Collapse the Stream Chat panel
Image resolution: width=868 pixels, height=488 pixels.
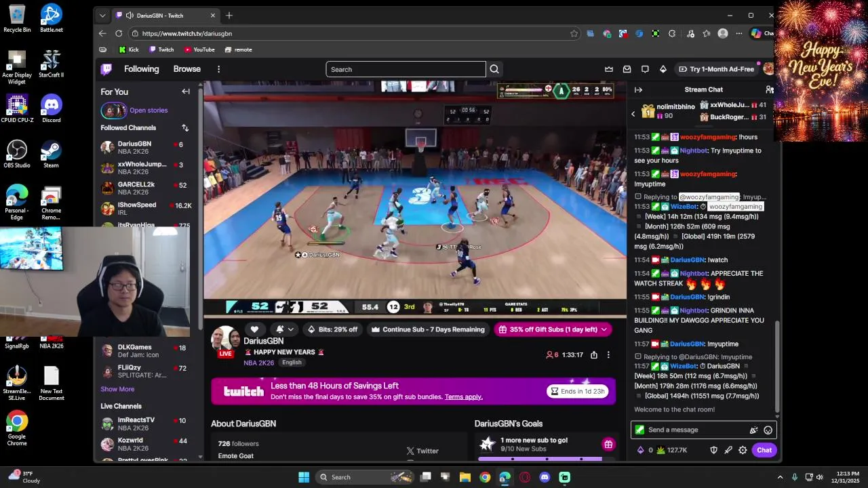pyautogui.click(x=638, y=89)
